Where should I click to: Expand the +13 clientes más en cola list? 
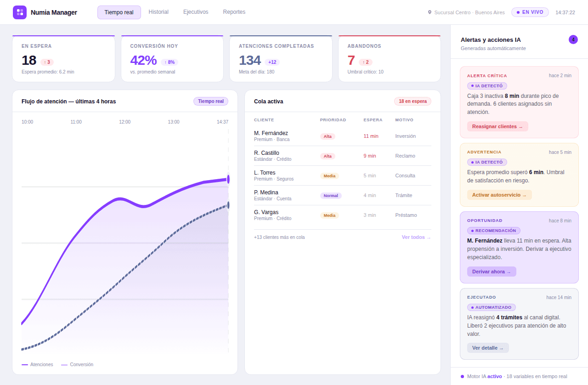[x=278, y=237]
